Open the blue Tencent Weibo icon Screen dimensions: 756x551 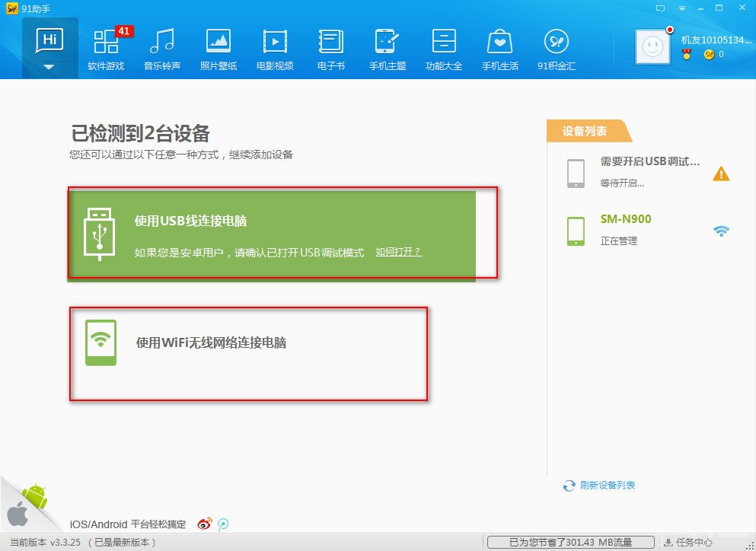(223, 524)
